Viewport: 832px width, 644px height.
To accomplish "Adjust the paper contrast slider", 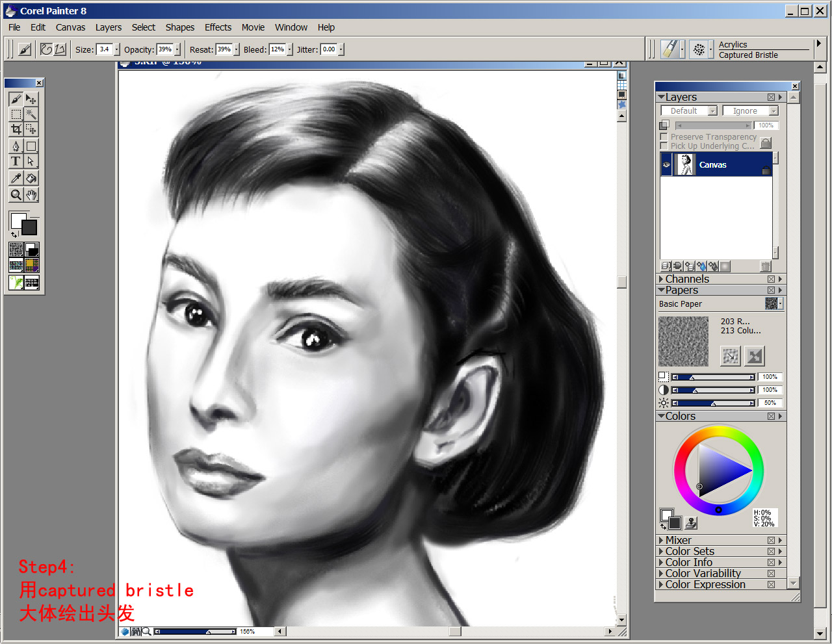I will click(713, 390).
